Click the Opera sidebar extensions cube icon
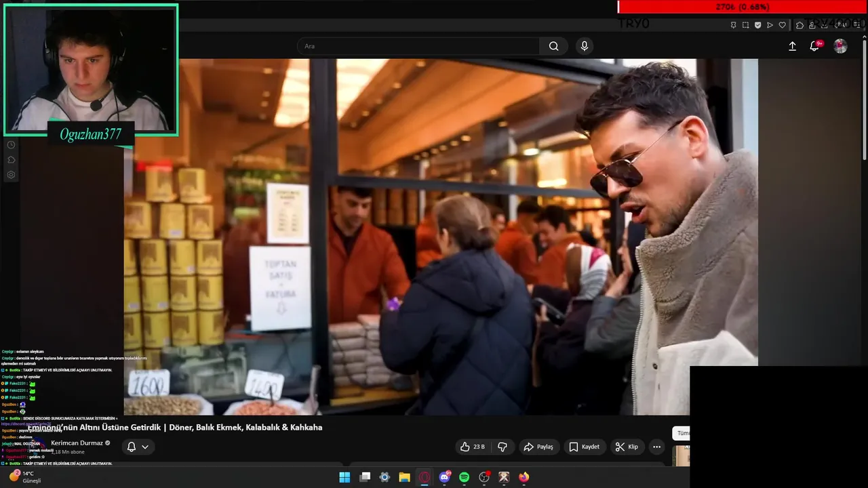868x488 pixels. point(11,160)
